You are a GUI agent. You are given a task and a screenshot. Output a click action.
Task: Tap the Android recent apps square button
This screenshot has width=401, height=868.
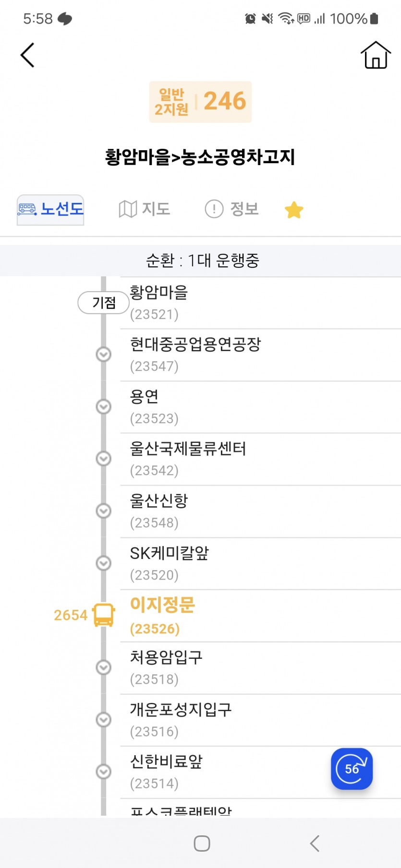(x=202, y=844)
